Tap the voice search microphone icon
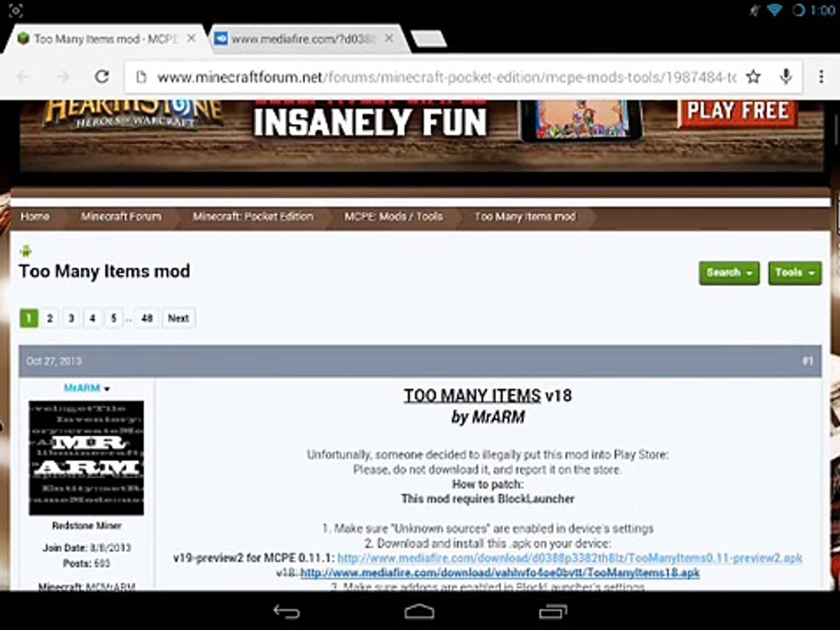Screen dimensions: 840x630 [x=786, y=76]
